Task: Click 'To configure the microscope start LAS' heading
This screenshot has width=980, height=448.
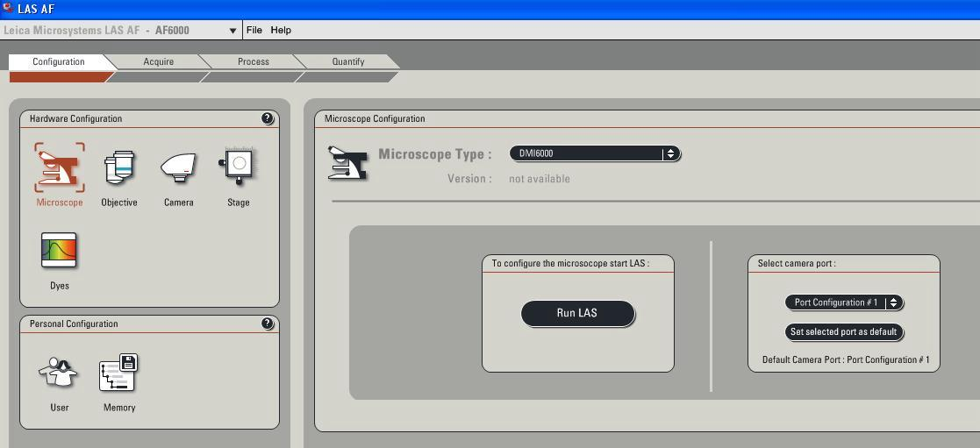Action: pyautogui.click(x=570, y=263)
